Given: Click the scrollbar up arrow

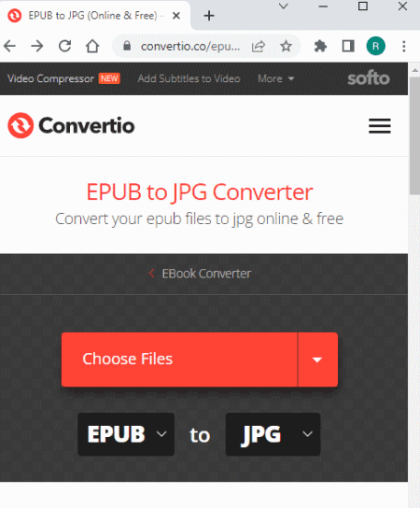Looking at the screenshot, I should 414,70.
